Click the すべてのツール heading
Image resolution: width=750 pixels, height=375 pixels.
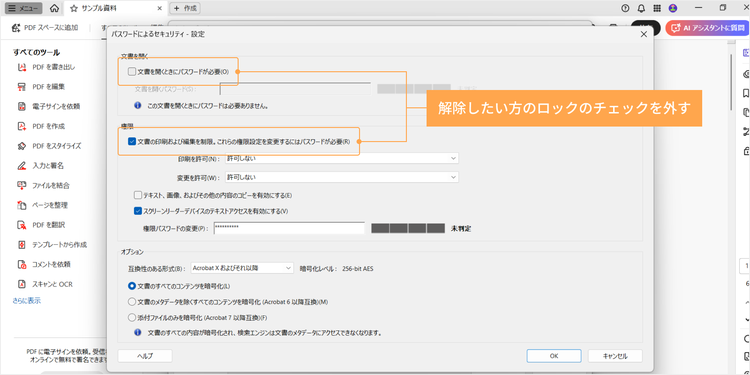36,52
